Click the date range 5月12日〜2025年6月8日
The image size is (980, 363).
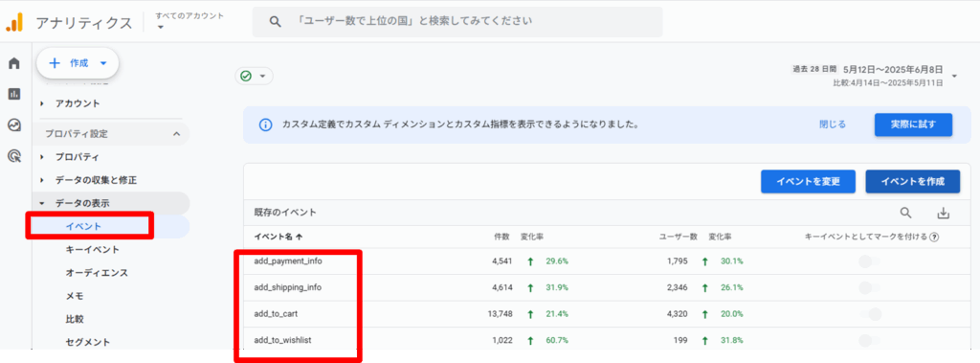click(893, 70)
